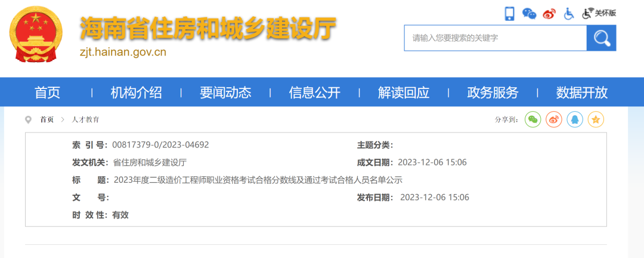644x258 pixels.
Task: Share to WeChat via green circle icon
Action: point(533,119)
